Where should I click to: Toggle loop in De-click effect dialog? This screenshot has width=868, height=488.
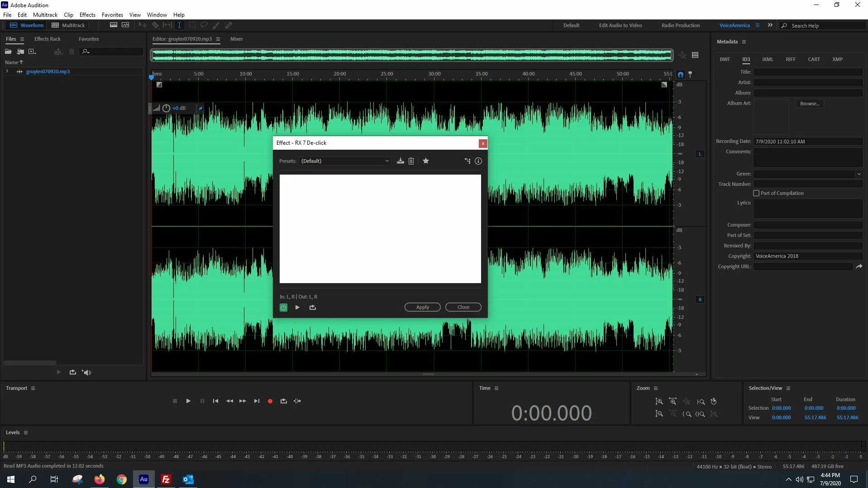click(x=313, y=308)
